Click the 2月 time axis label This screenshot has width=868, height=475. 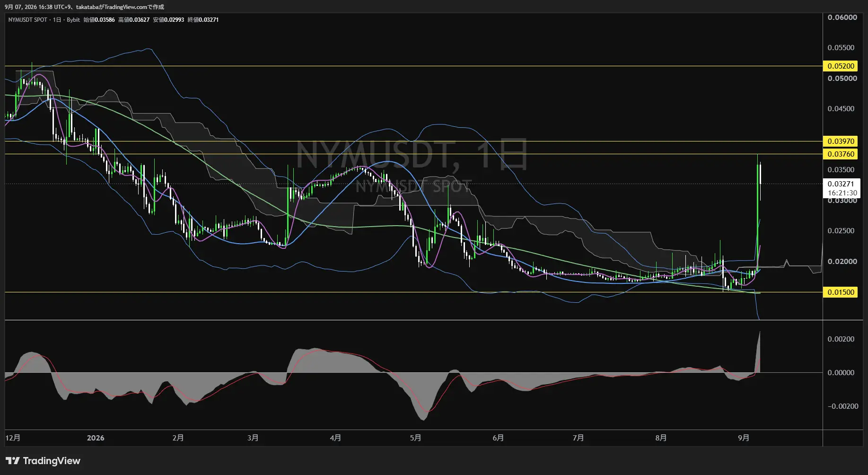(x=178, y=438)
